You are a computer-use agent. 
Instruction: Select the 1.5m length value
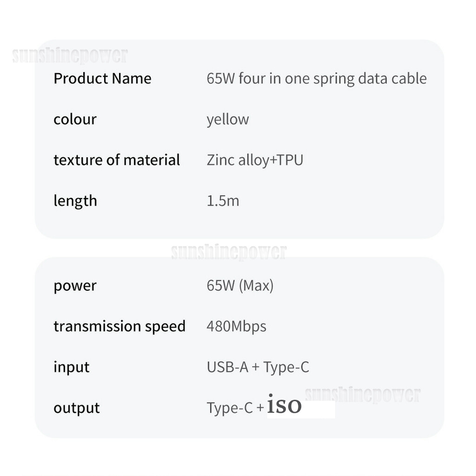pos(223,201)
